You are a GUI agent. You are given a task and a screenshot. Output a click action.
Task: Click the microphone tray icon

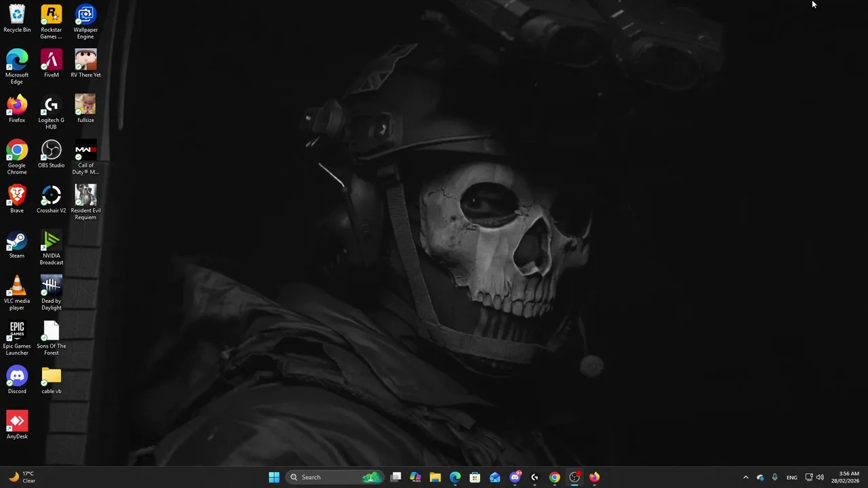point(774,477)
